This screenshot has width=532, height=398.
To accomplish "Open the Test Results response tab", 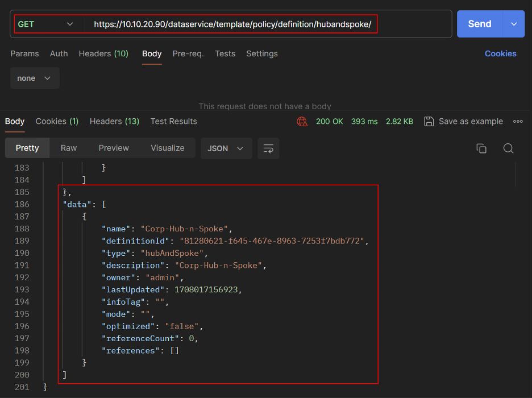I will 173,121.
